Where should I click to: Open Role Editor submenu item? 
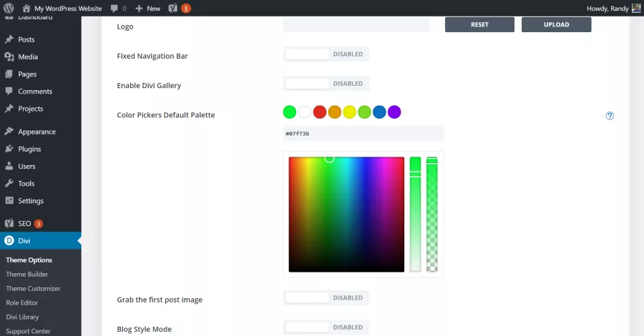coord(21,303)
